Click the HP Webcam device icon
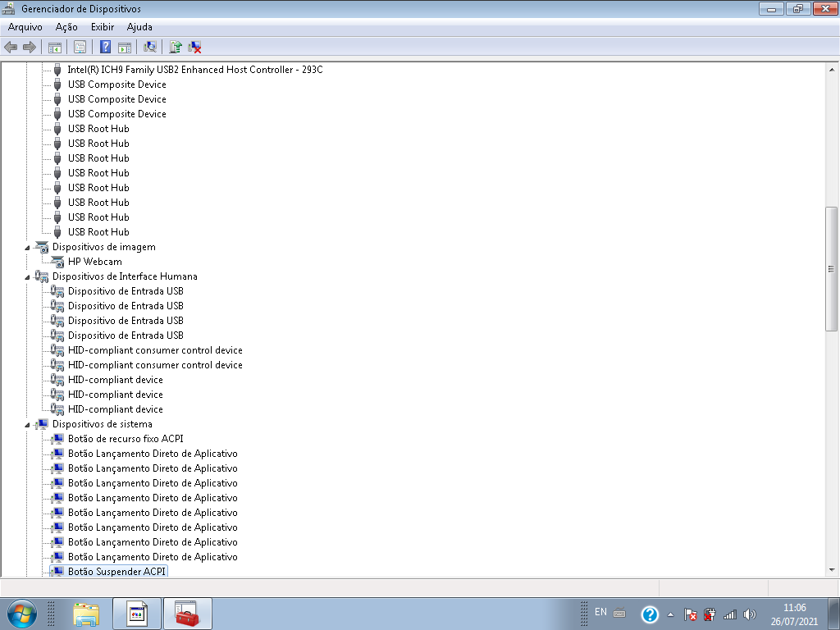840x630 pixels. [x=57, y=262]
